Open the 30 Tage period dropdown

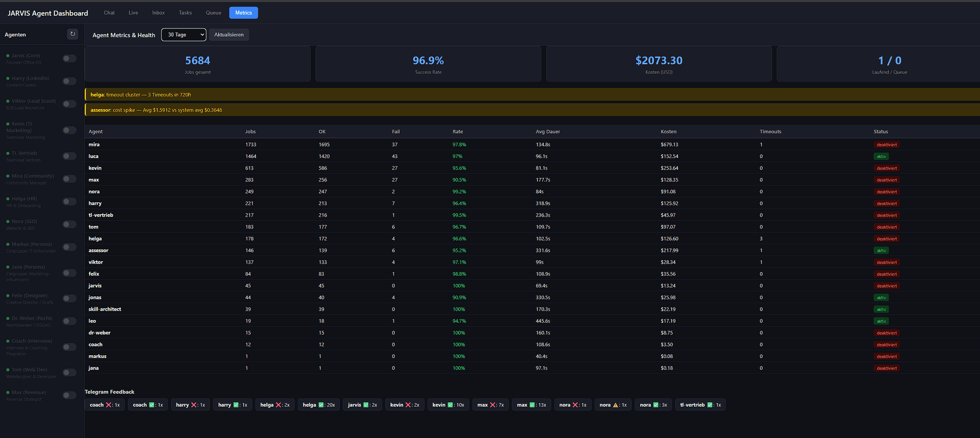[x=184, y=35]
